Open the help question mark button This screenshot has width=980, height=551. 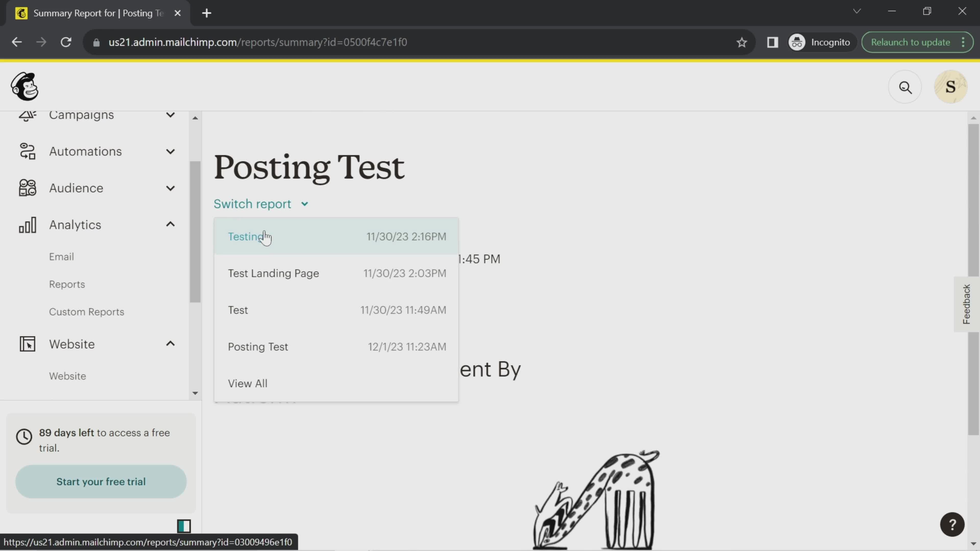pos(952,524)
